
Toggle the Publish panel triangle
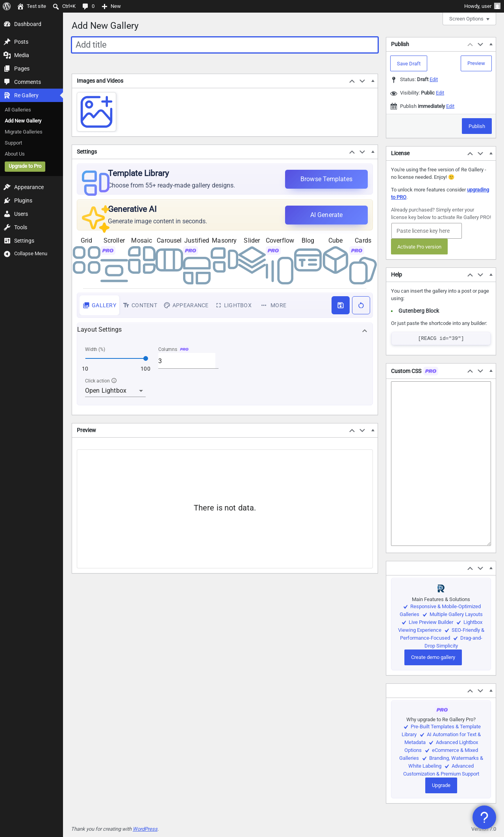pos(491,44)
